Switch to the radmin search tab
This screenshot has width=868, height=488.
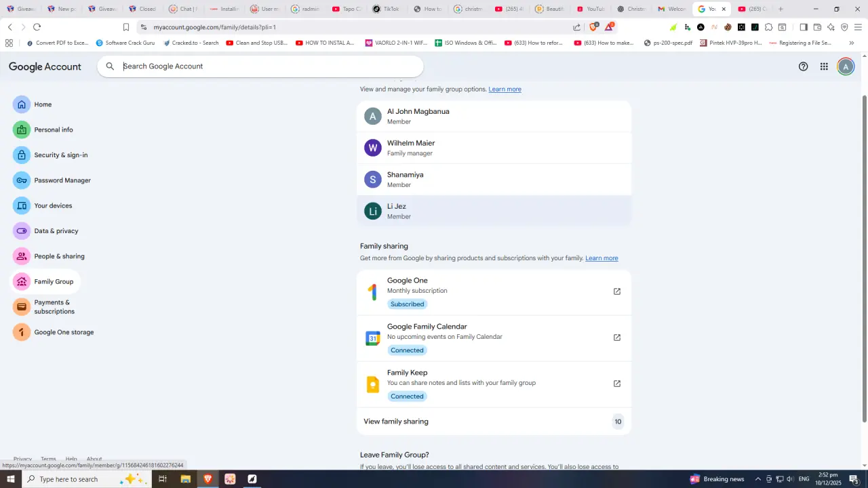(305, 9)
